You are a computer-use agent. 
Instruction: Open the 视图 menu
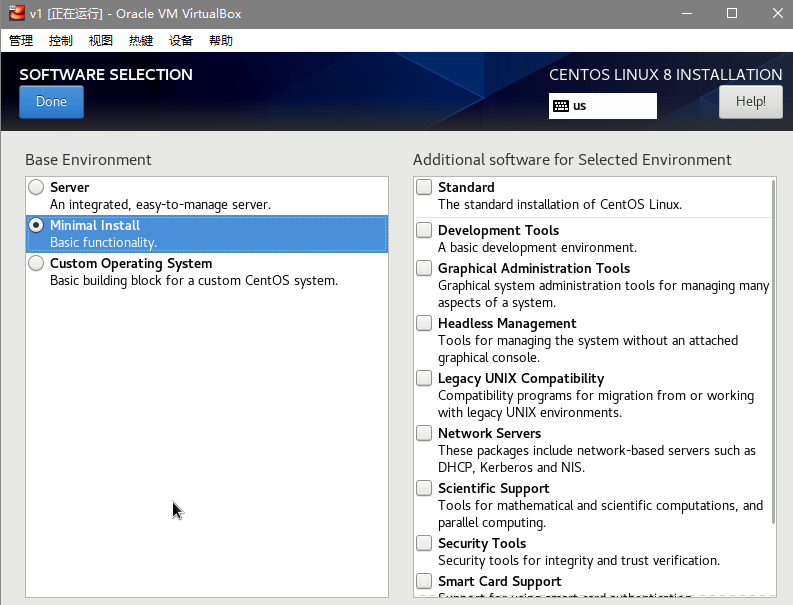pos(101,40)
